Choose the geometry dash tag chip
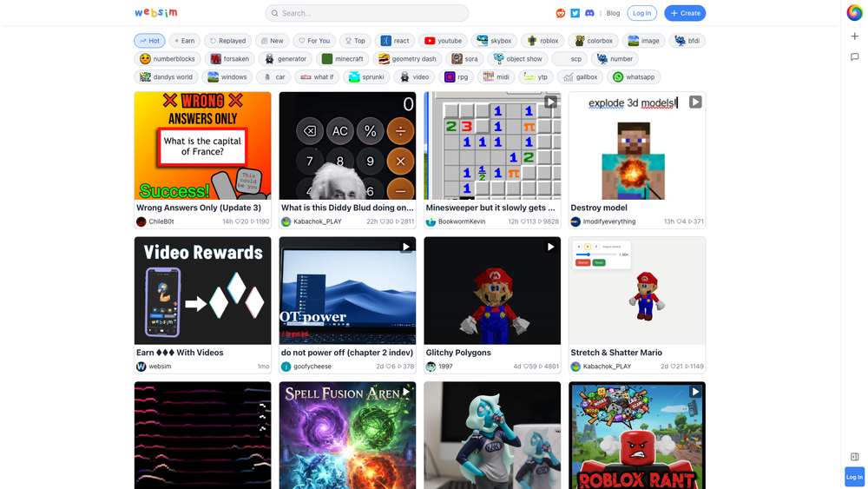The image size is (868, 489). coord(407,59)
